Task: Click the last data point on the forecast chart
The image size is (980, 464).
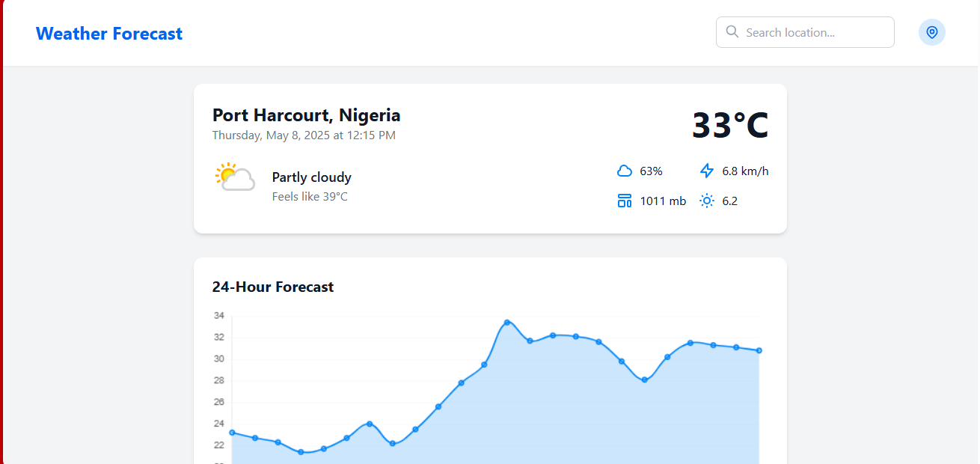Action: point(759,350)
